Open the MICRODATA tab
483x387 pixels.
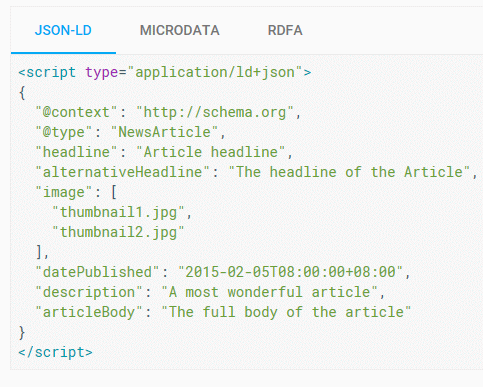(179, 30)
